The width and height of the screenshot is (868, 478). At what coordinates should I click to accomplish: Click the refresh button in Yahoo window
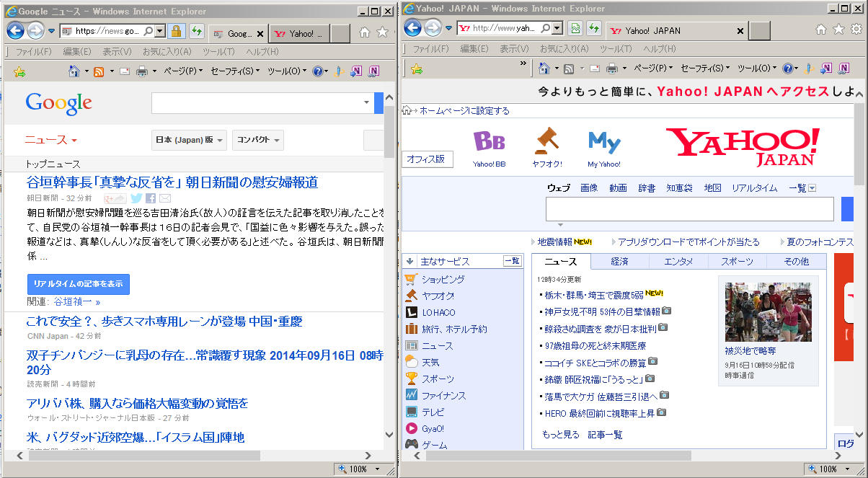pos(593,29)
